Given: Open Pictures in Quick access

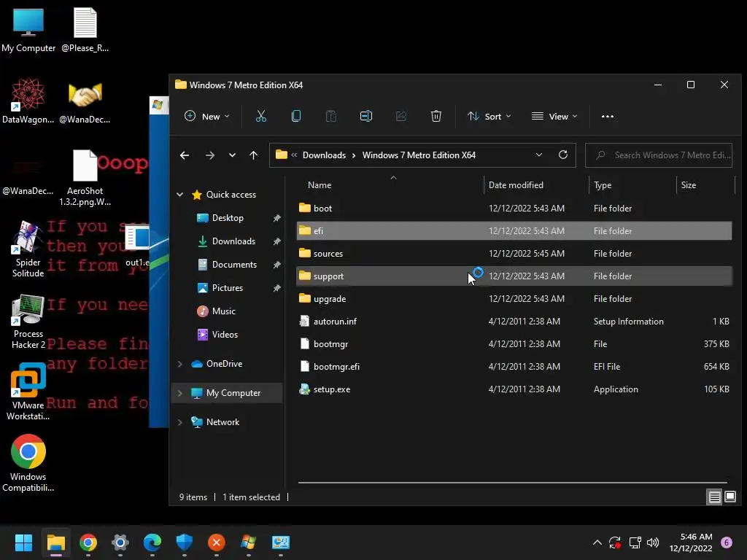Looking at the screenshot, I should pos(228,287).
